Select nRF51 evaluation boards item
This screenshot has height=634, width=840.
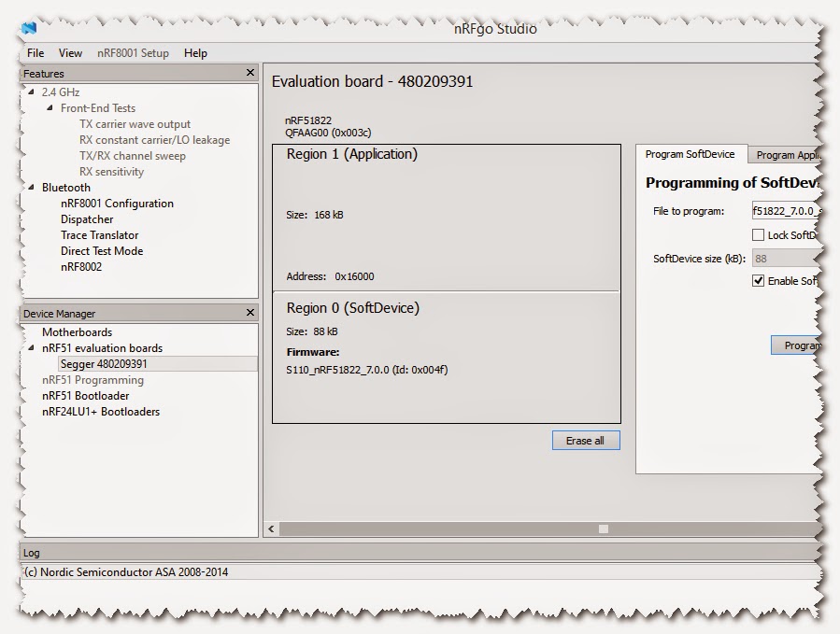click(103, 348)
